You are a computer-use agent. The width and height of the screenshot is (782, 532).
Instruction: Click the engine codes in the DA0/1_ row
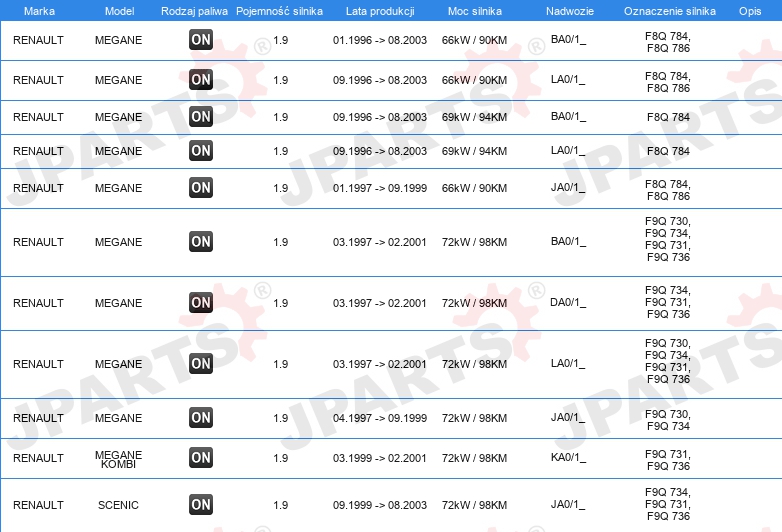click(x=668, y=302)
